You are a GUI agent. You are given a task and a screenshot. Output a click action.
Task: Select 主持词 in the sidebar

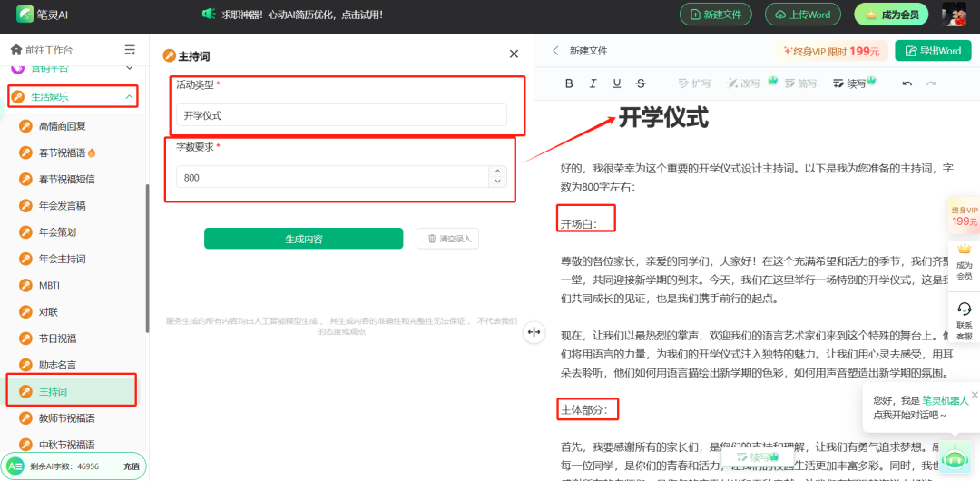pyautogui.click(x=72, y=391)
